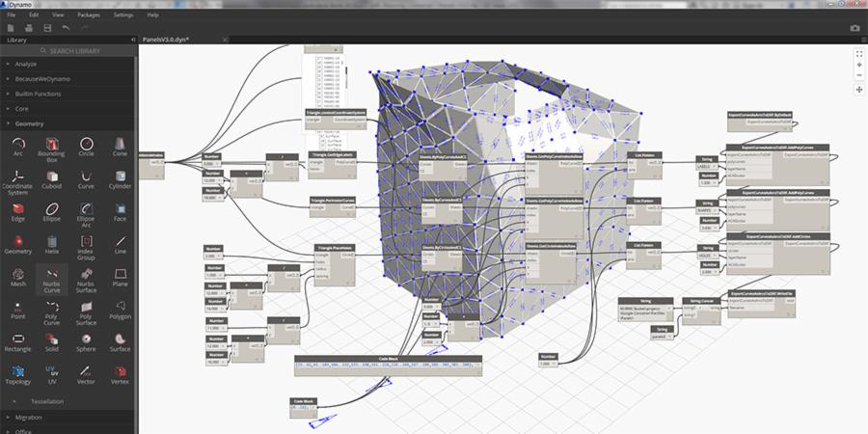868x434 pixels.
Task: Select the Triangle.PlaceHoles node header
Action: coord(335,248)
